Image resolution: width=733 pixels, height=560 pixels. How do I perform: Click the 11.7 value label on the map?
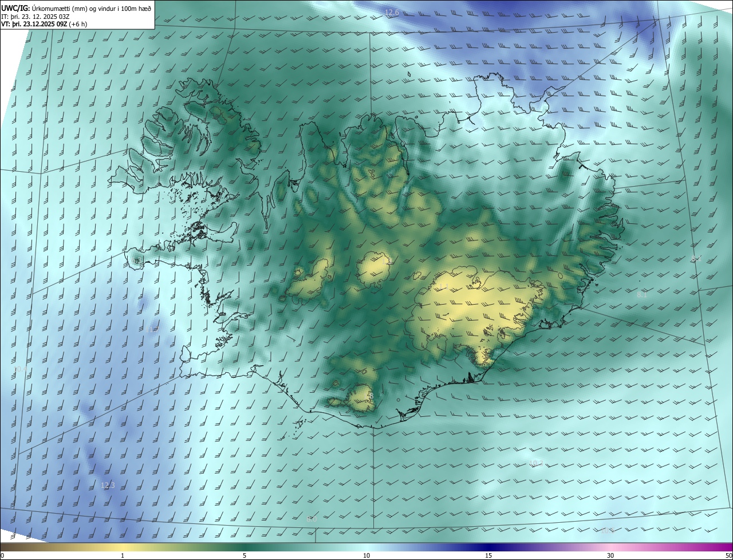coord(152,330)
